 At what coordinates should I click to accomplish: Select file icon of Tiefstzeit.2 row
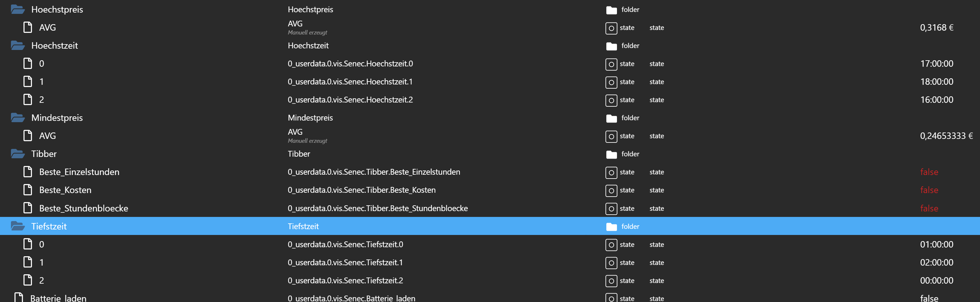28,280
